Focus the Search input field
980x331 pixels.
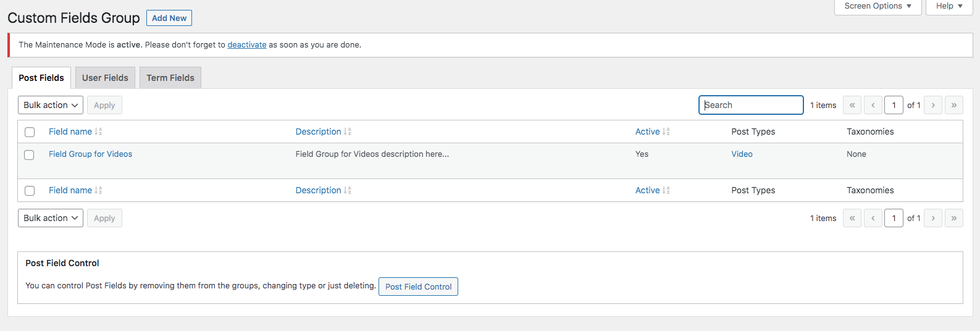pyautogui.click(x=751, y=105)
